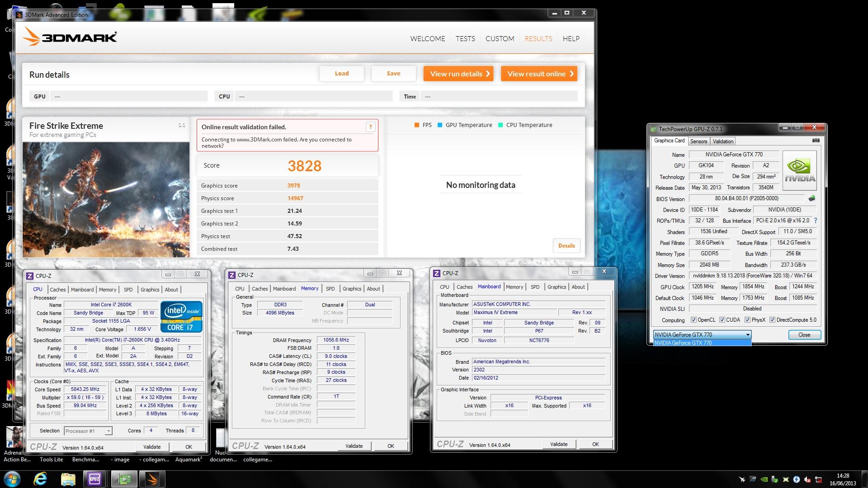The height and width of the screenshot is (488, 868).
Task: Open Graphics tab in right CPU-Z window
Action: pyautogui.click(x=557, y=287)
